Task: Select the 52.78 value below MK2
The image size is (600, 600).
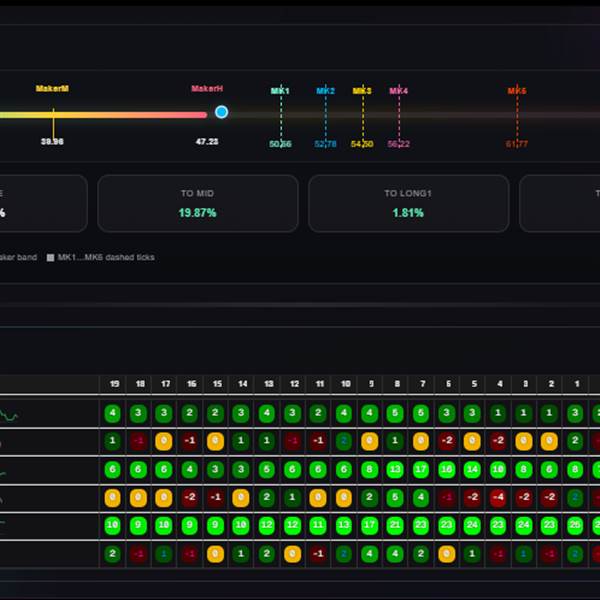Action: (x=325, y=144)
